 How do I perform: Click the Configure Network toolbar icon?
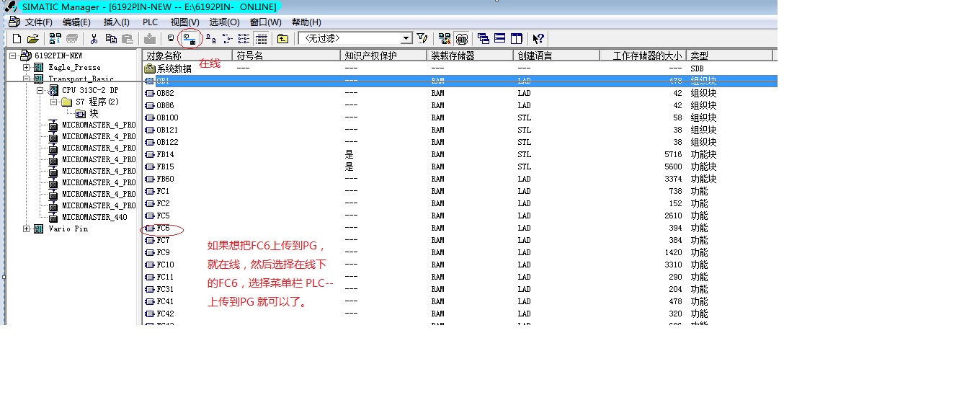click(x=445, y=38)
